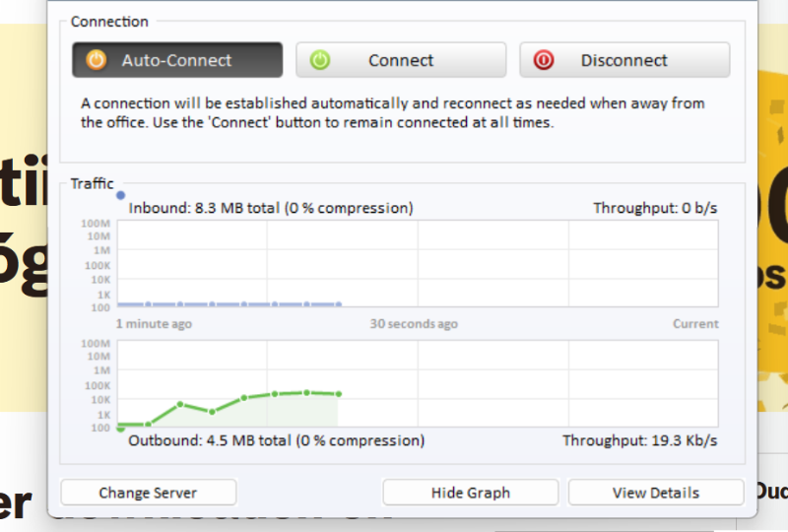Click the 'Current' time axis label
Viewport: 788px width, 532px height.
click(x=695, y=324)
